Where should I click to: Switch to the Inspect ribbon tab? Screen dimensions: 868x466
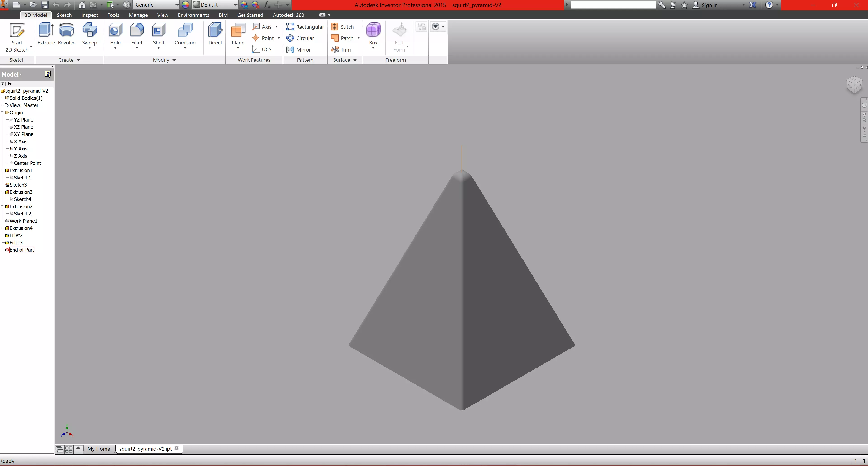90,15
